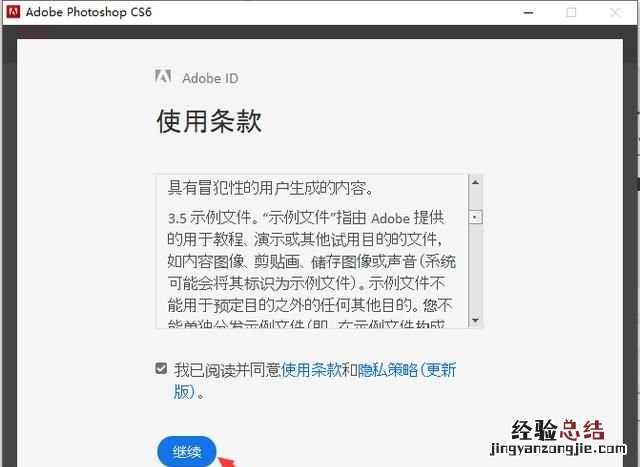Close the Adobe Photoshop CS6 window
Image resolution: width=640 pixels, height=467 pixels.
(x=615, y=13)
